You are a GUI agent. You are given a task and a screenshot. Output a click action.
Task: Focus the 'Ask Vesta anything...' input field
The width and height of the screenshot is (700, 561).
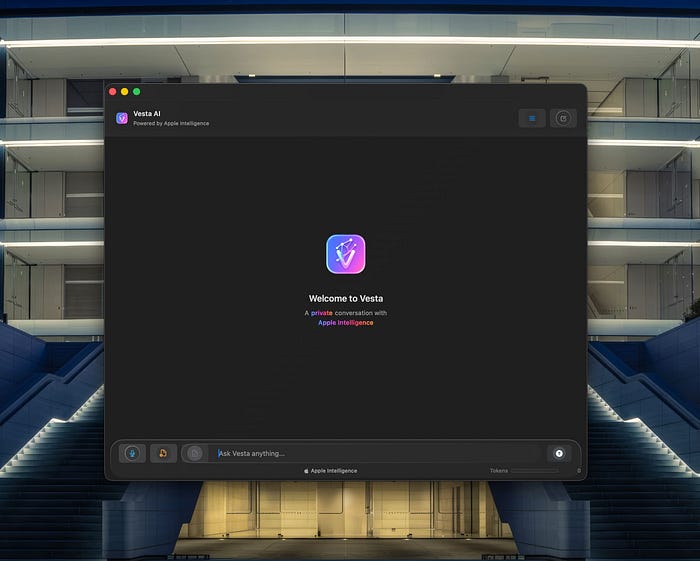tap(379, 453)
